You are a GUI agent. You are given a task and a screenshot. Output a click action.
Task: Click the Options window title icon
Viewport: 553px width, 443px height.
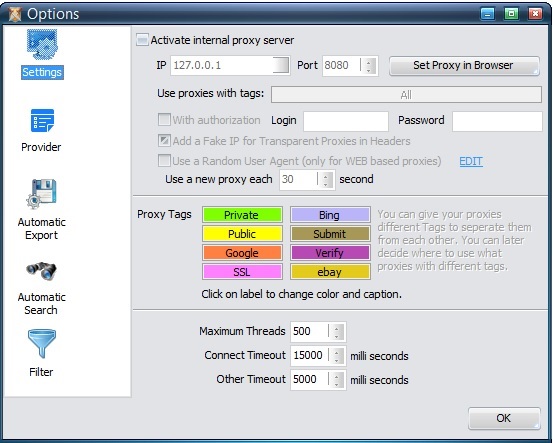[x=15, y=14]
